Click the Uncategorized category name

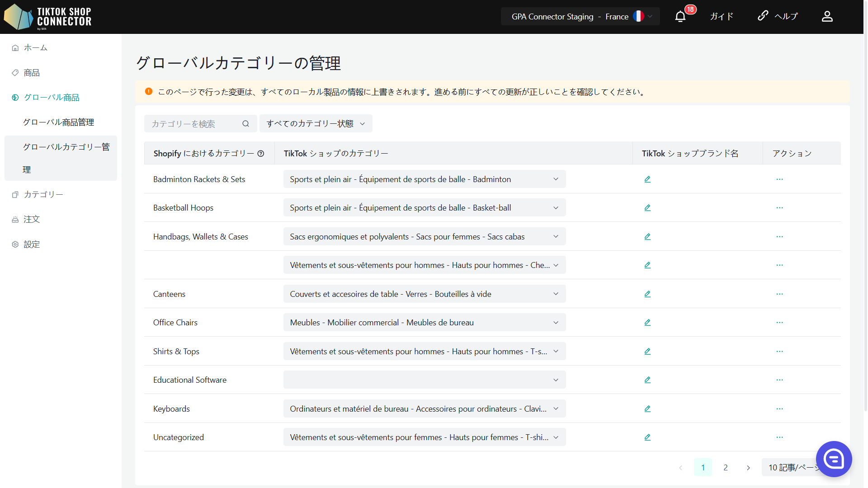pyautogui.click(x=179, y=437)
